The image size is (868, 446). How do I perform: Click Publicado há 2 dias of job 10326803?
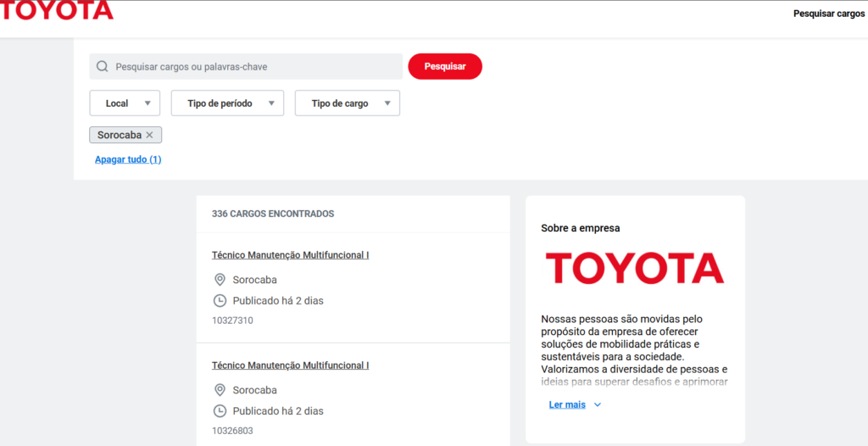(x=278, y=411)
